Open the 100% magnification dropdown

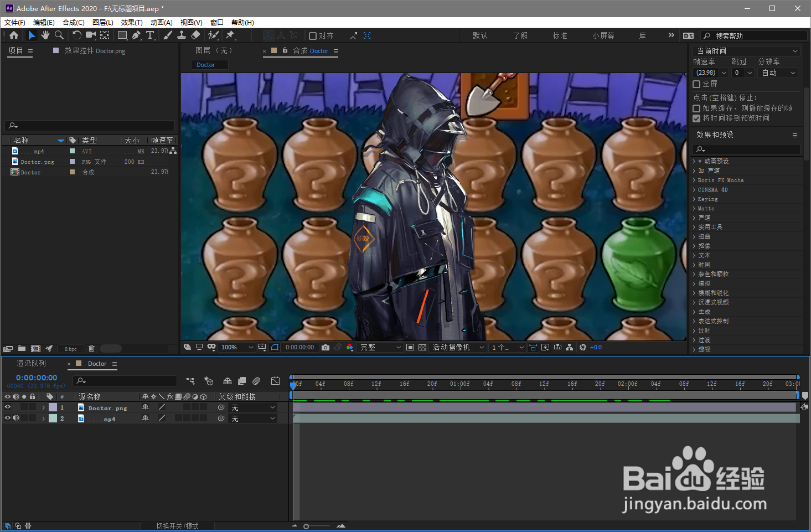[237, 347]
